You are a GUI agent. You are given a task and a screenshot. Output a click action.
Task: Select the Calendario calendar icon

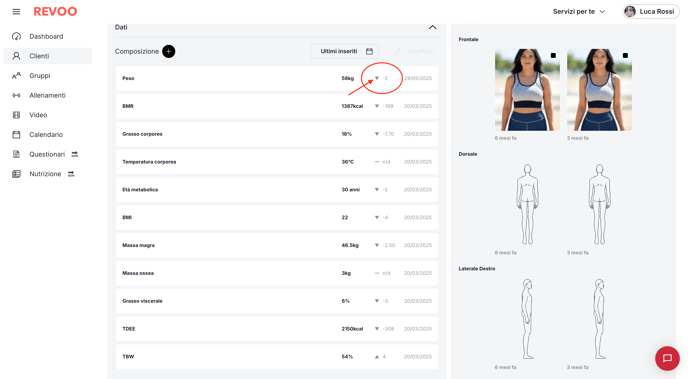(16, 135)
